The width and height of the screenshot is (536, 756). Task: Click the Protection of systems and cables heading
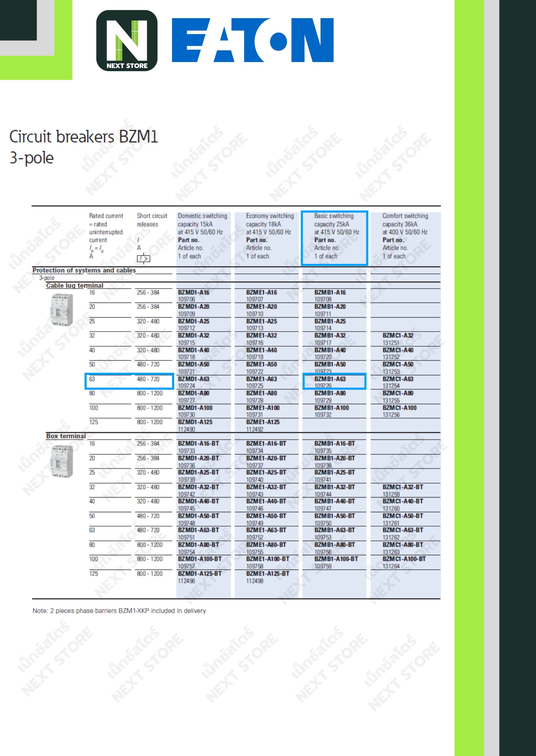(84, 270)
